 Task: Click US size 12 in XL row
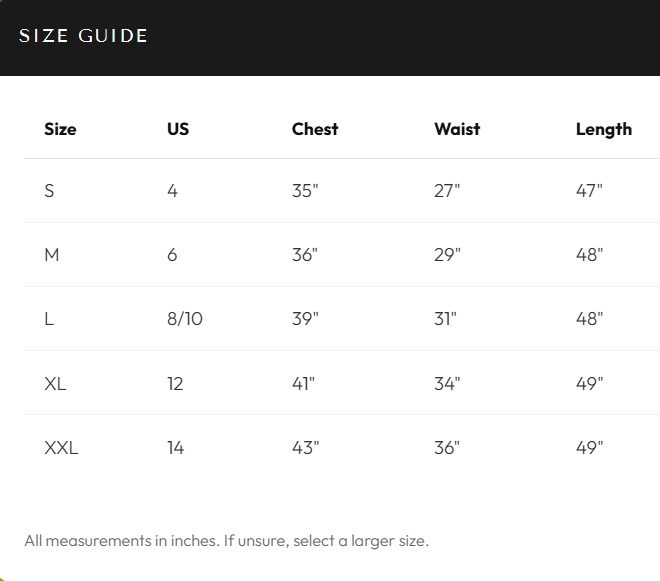pyautogui.click(x=175, y=383)
